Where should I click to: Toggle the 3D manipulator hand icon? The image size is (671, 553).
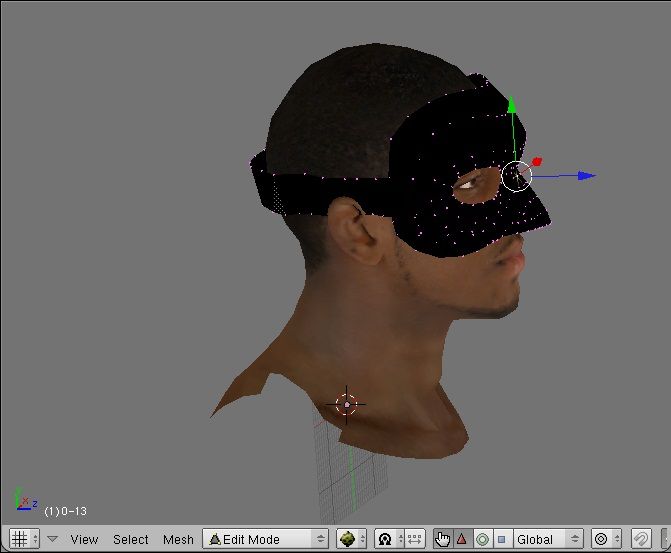443,539
